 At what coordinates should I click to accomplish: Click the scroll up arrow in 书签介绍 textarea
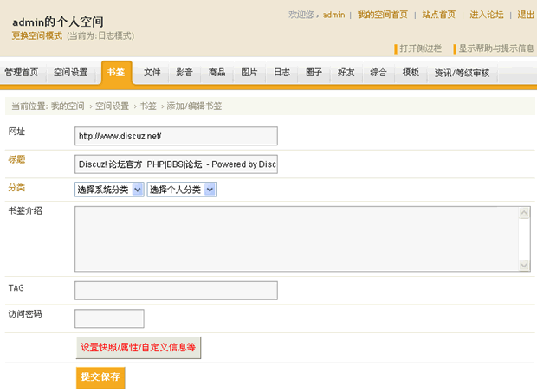[524, 213]
